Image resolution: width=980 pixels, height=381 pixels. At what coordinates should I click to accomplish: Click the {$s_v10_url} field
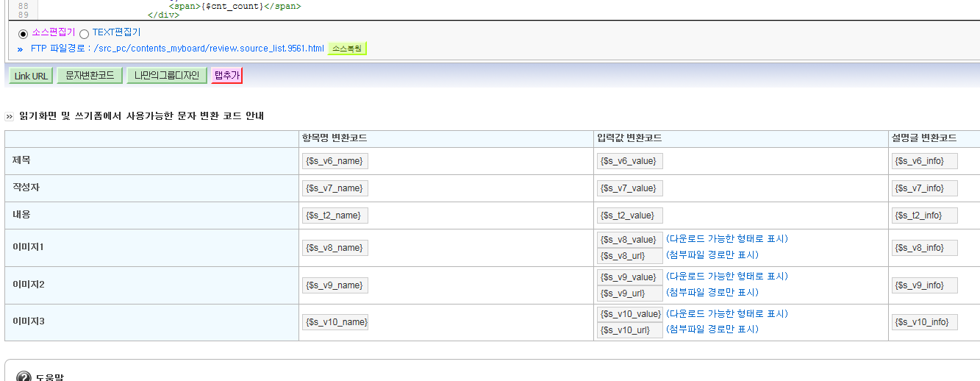pyautogui.click(x=630, y=330)
